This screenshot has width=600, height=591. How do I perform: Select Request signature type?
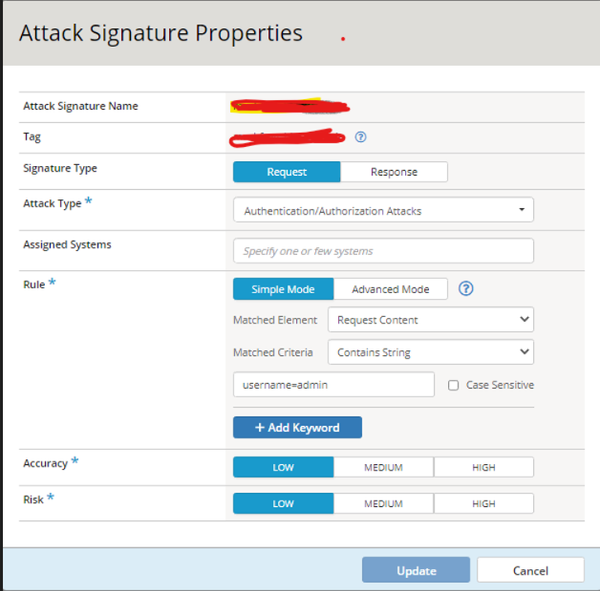(x=287, y=172)
